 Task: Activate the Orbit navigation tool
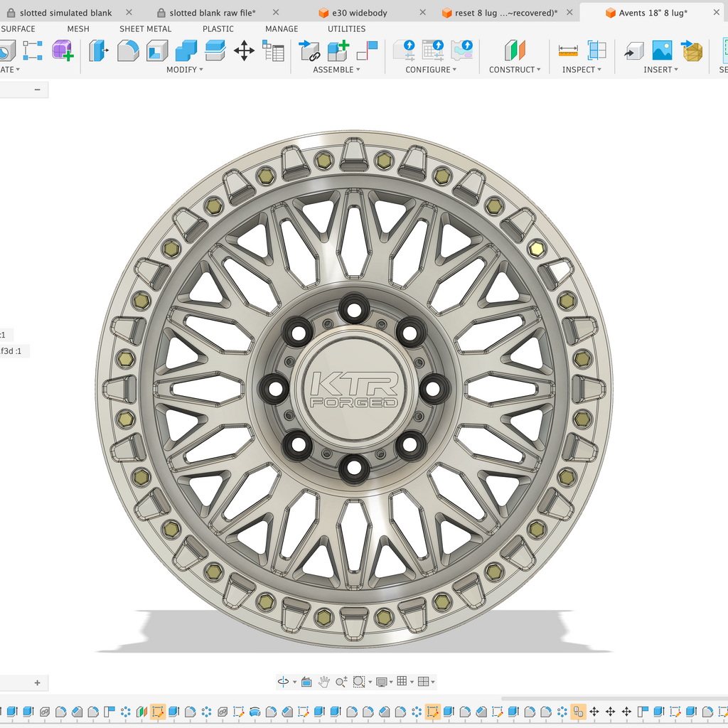click(283, 682)
